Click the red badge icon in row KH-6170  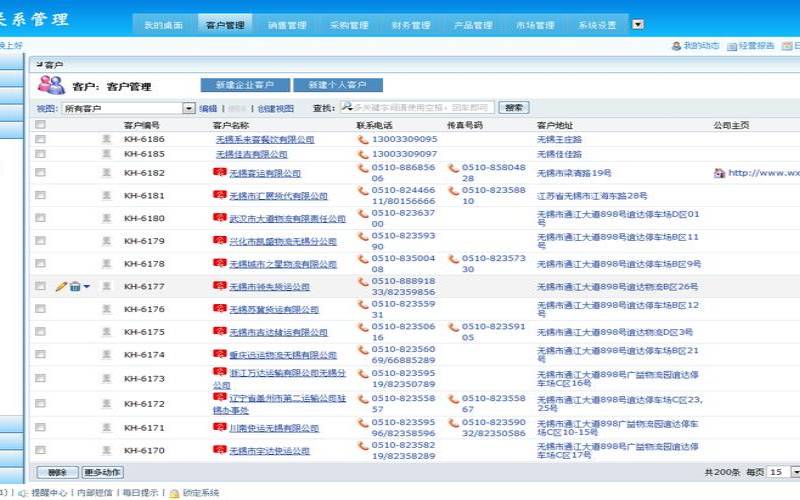(219, 450)
